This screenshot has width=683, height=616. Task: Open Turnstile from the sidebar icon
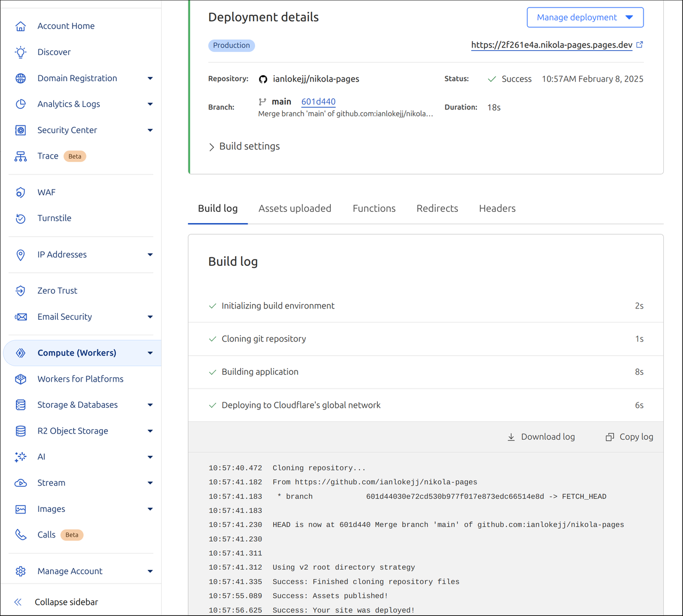click(x=20, y=218)
